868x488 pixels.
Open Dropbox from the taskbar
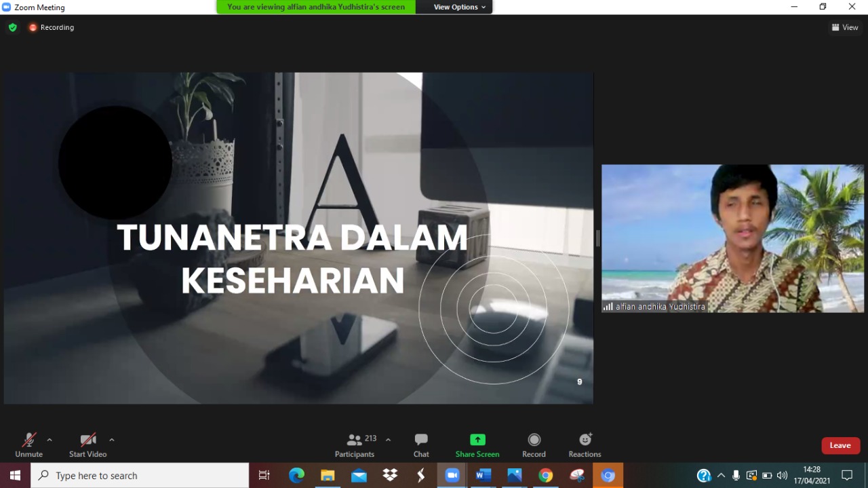pyautogui.click(x=390, y=476)
